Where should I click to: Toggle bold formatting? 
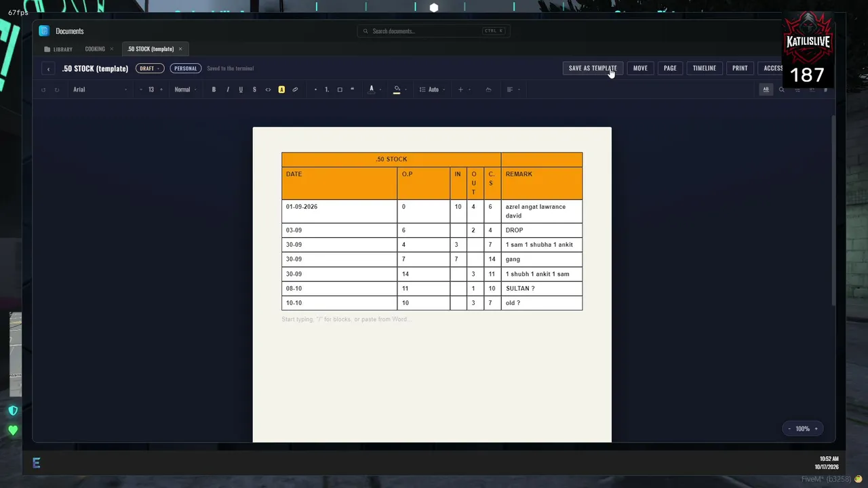(214, 89)
